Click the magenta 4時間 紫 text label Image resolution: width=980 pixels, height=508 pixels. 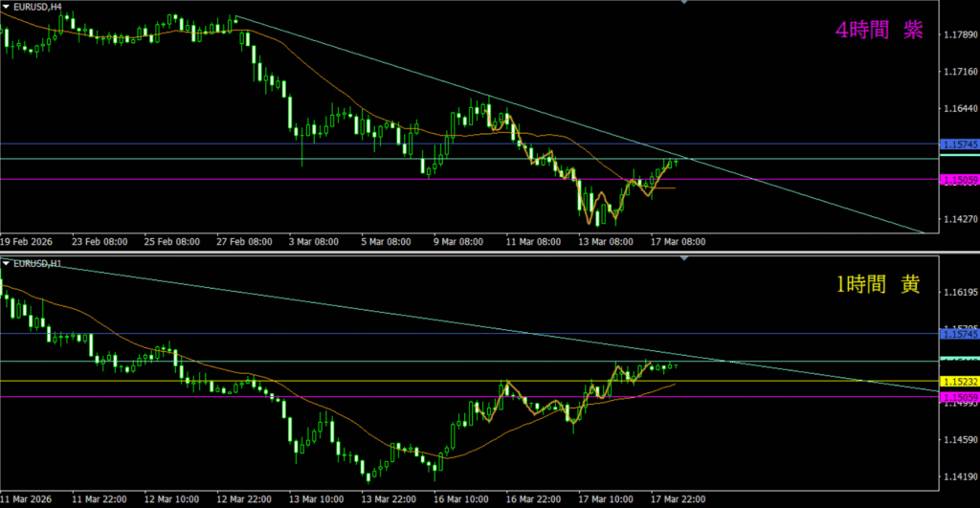coord(879,31)
